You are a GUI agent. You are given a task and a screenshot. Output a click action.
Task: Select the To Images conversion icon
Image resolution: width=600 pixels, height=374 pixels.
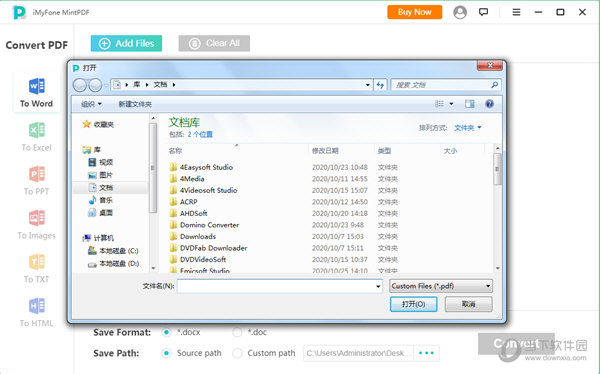coord(37,218)
